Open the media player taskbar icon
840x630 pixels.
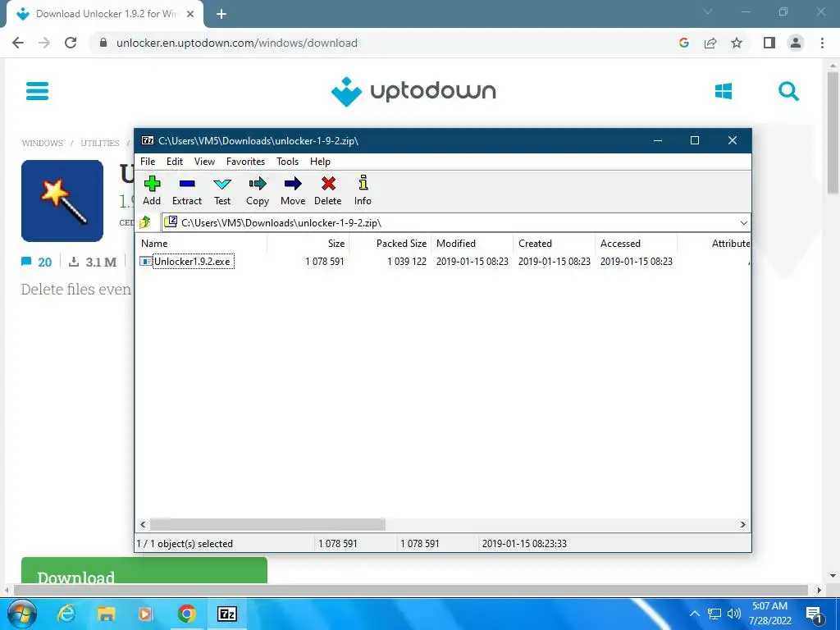tap(146, 614)
